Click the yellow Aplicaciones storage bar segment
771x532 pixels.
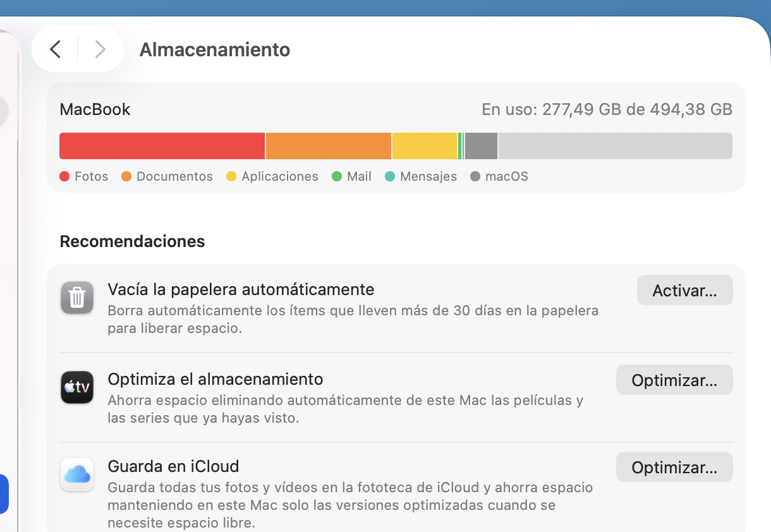pyautogui.click(x=425, y=146)
